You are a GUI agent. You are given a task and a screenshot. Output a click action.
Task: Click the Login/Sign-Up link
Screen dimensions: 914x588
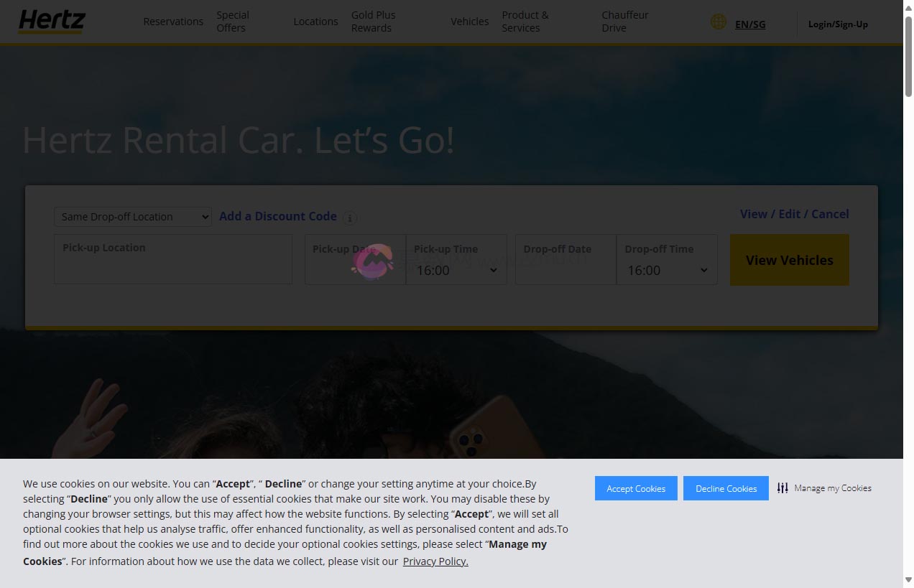838,24
